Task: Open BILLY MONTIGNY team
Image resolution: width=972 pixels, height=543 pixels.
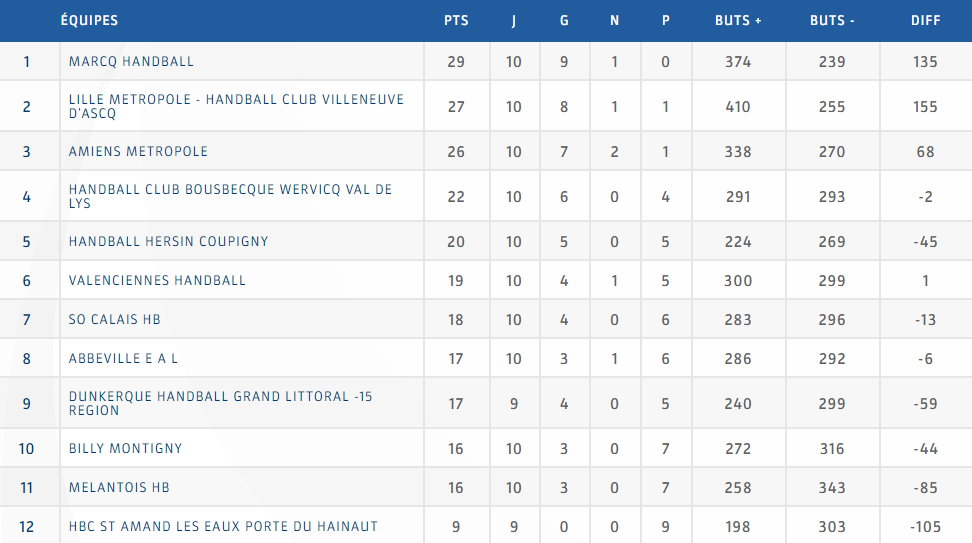Action: pyautogui.click(x=126, y=448)
